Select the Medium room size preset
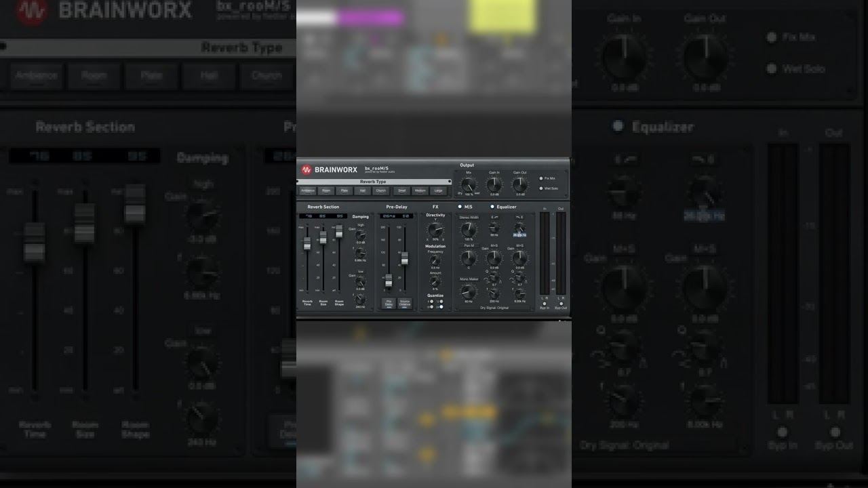 tap(420, 190)
